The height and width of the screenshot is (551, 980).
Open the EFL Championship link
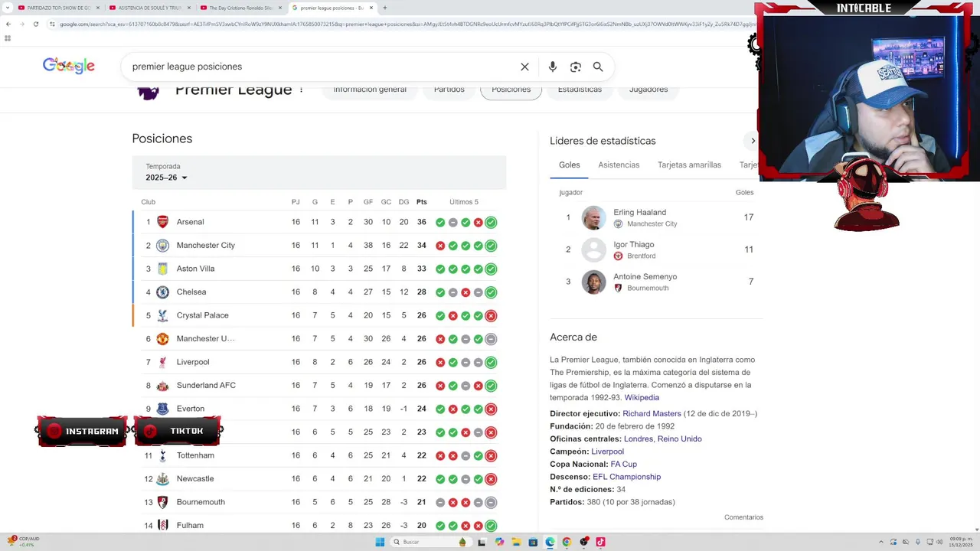point(626,477)
